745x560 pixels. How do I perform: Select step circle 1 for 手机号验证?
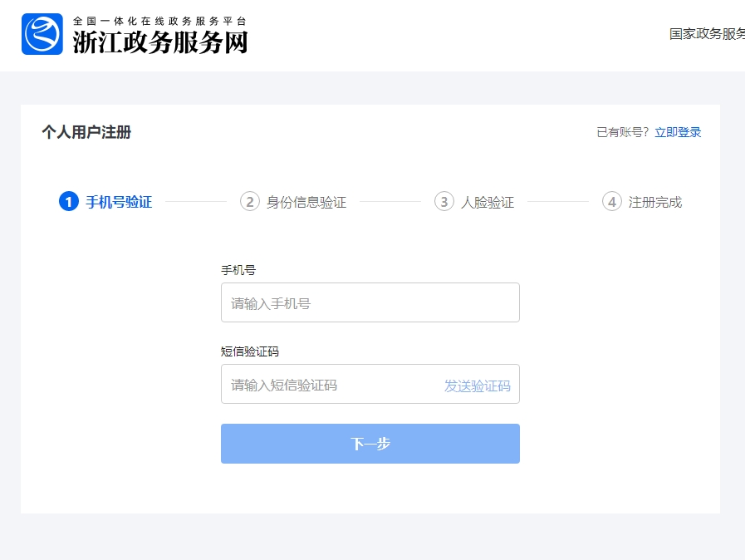point(67,201)
